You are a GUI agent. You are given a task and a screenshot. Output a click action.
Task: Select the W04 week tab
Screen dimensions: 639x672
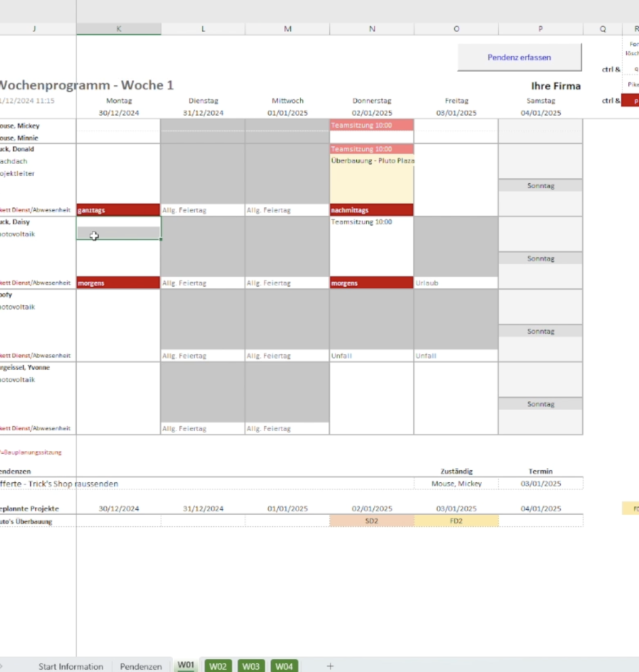[x=284, y=665]
